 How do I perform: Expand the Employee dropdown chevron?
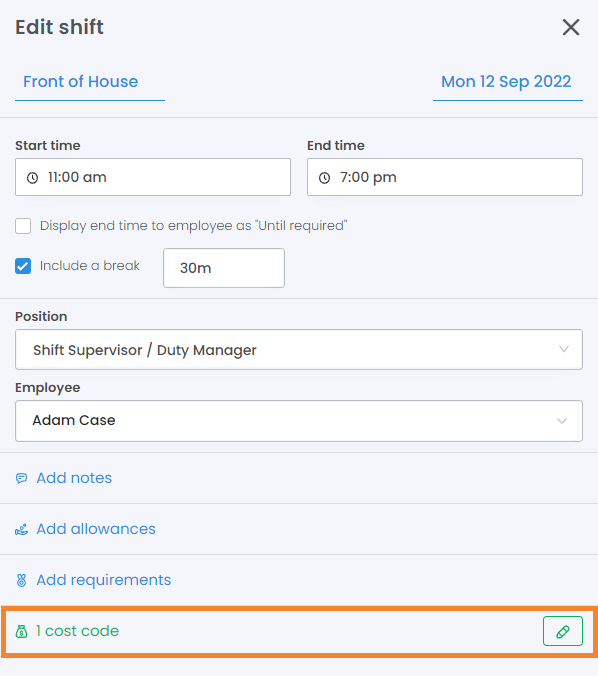(562, 421)
